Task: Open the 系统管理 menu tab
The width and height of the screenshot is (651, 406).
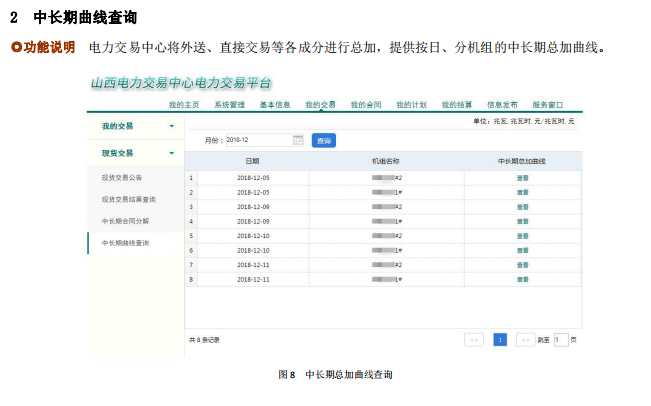Action: click(x=229, y=104)
